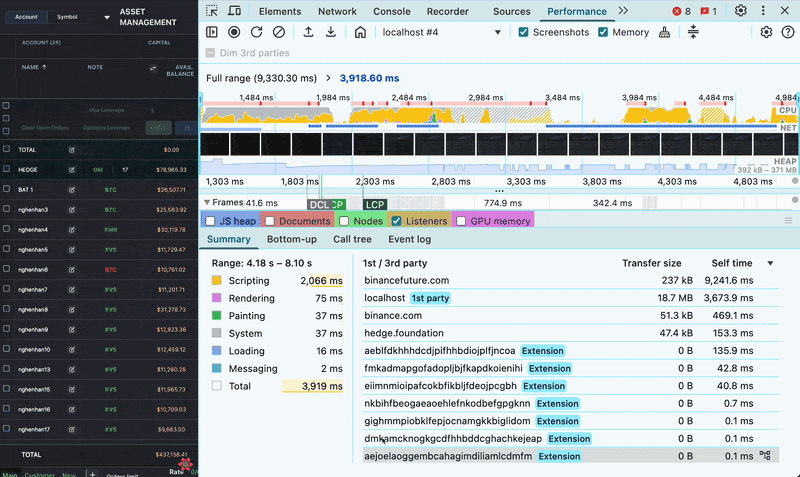This screenshot has width=800, height=477.
Task: Toggle the performance sidebar panel icon
Action: click(212, 32)
